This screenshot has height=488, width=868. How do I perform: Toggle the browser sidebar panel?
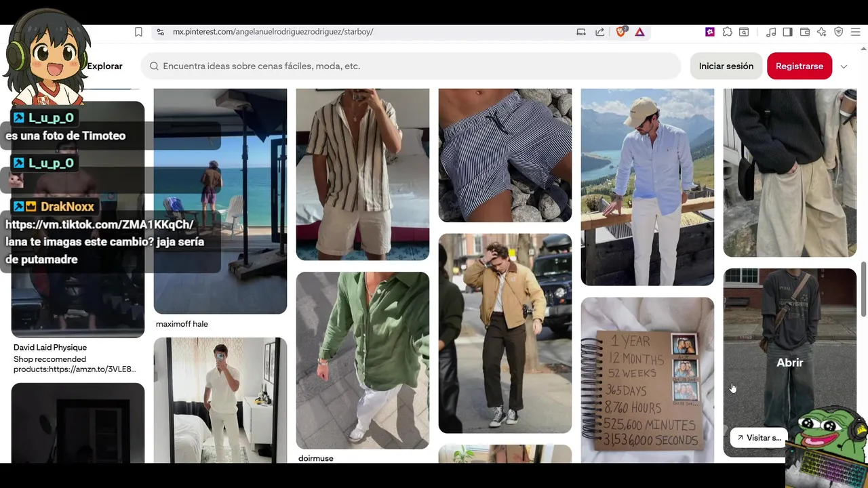(787, 32)
